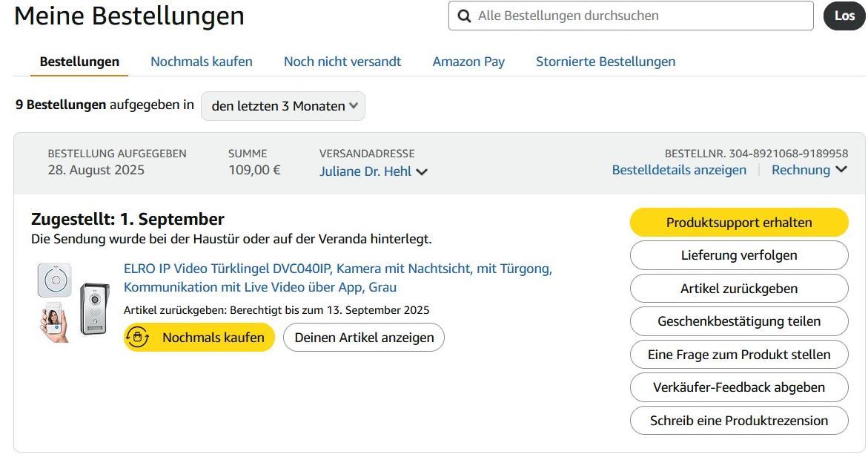This screenshot has width=868, height=463.
Task: Switch to the Nochmals kaufen tab
Action: (x=202, y=62)
